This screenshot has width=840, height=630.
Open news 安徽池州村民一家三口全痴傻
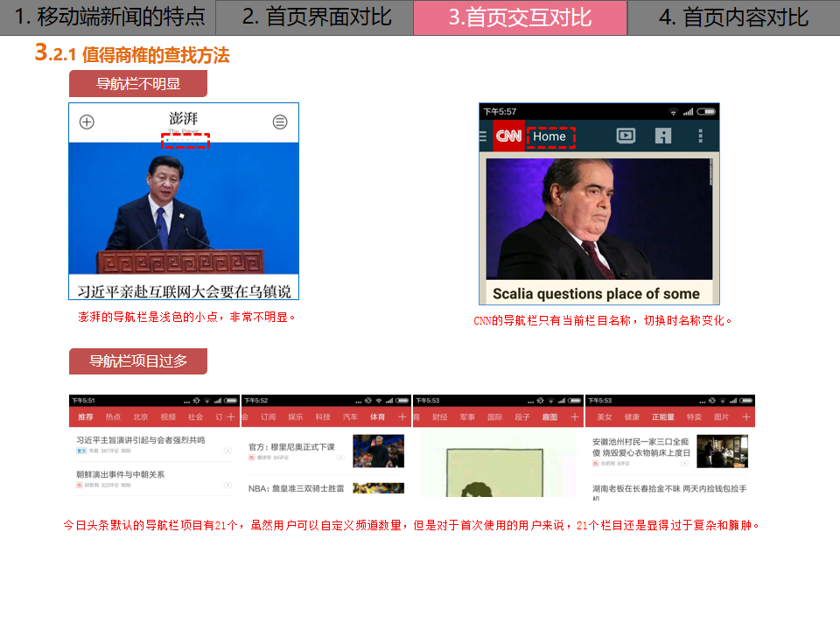[641, 447]
